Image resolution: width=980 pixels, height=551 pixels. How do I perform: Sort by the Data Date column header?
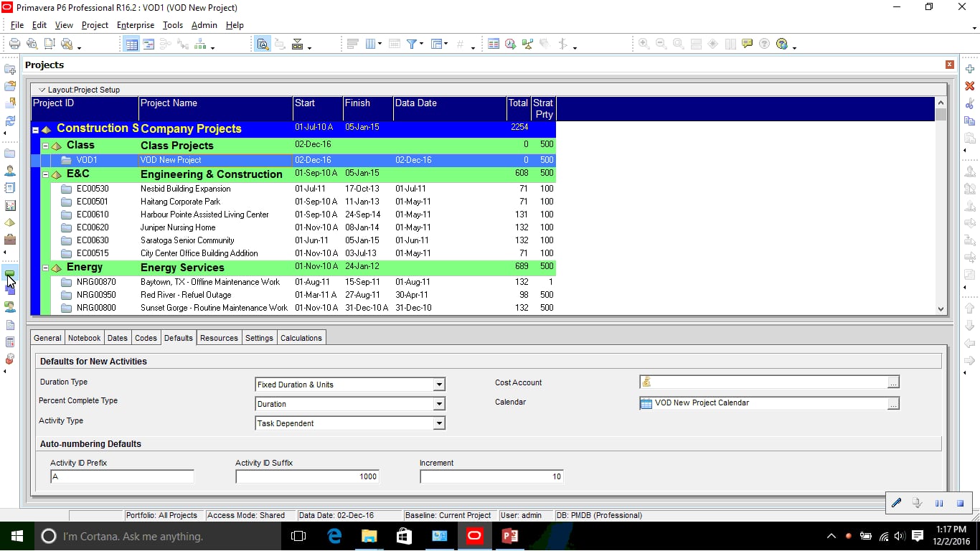tap(450, 109)
